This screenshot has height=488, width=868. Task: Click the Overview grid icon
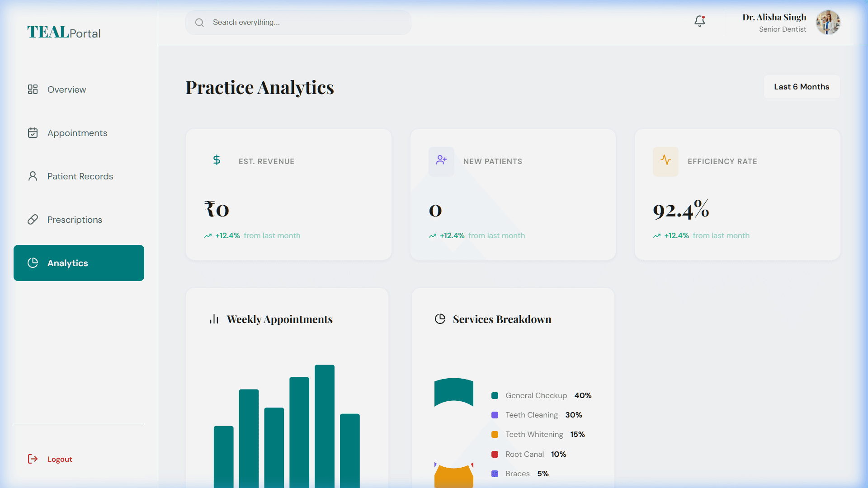click(x=33, y=89)
